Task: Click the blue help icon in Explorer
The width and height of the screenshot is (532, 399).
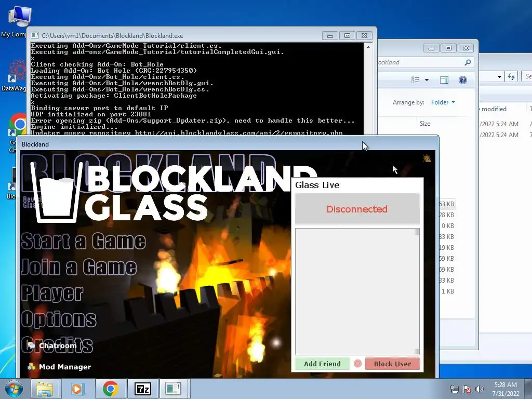Action: (x=463, y=80)
